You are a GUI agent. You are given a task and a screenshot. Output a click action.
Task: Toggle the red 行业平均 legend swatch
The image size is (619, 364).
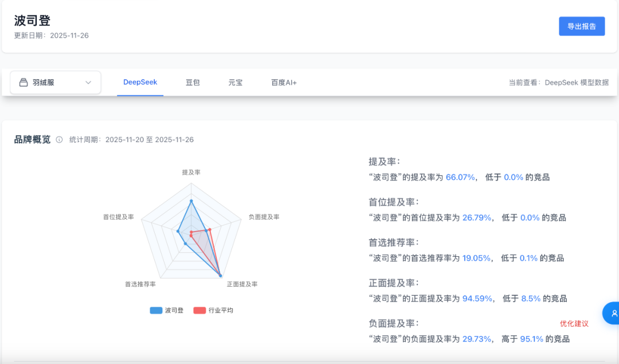199,310
